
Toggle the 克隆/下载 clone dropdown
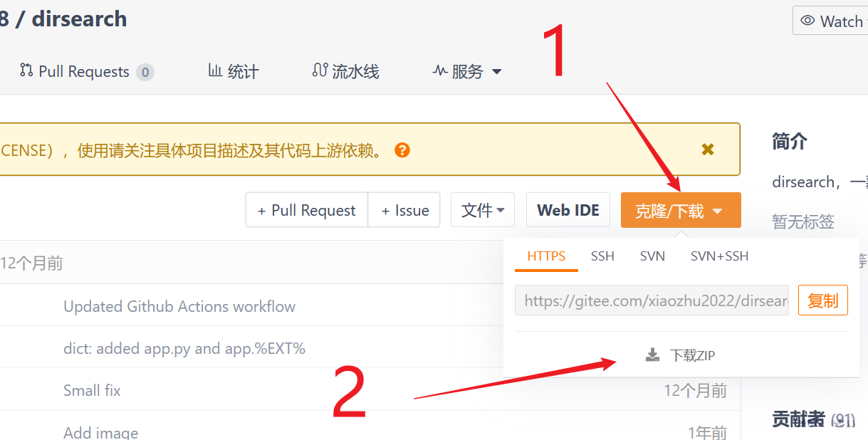(681, 210)
